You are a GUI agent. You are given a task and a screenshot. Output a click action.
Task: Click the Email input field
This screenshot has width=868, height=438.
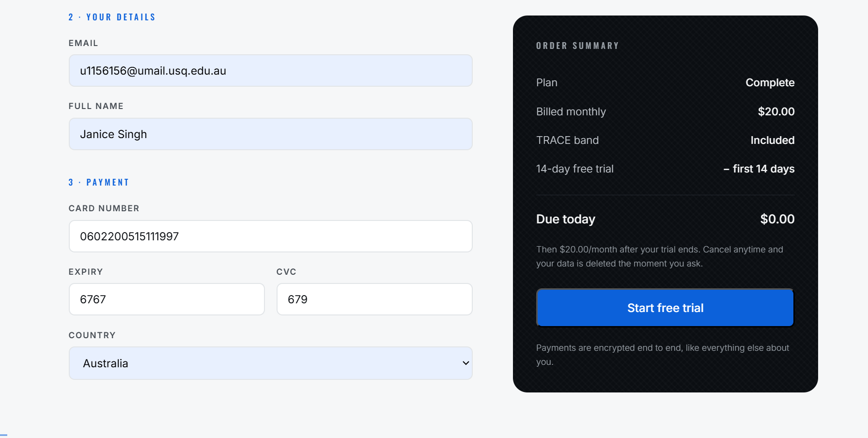(270, 71)
